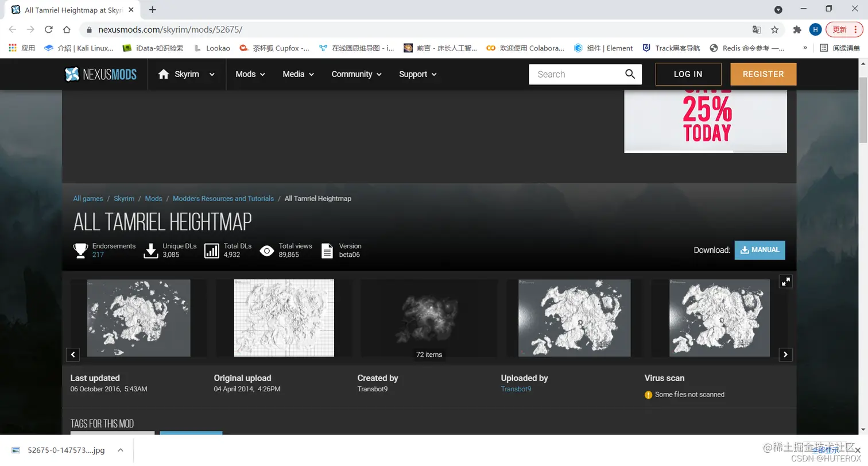Show next gallery images

pyautogui.click(x=785, y=355)
